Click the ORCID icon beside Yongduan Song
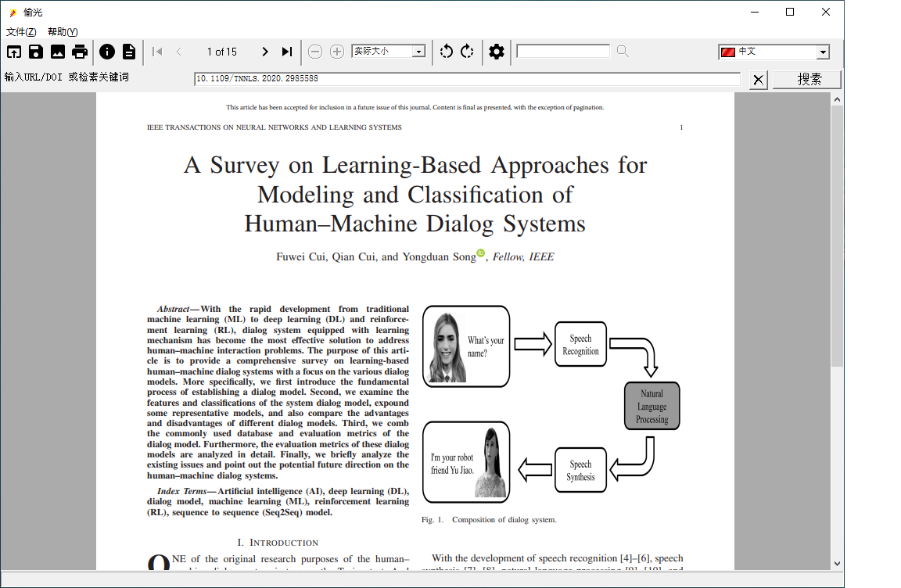The width and height of the screenshot is (901, 588). (481, 253)
